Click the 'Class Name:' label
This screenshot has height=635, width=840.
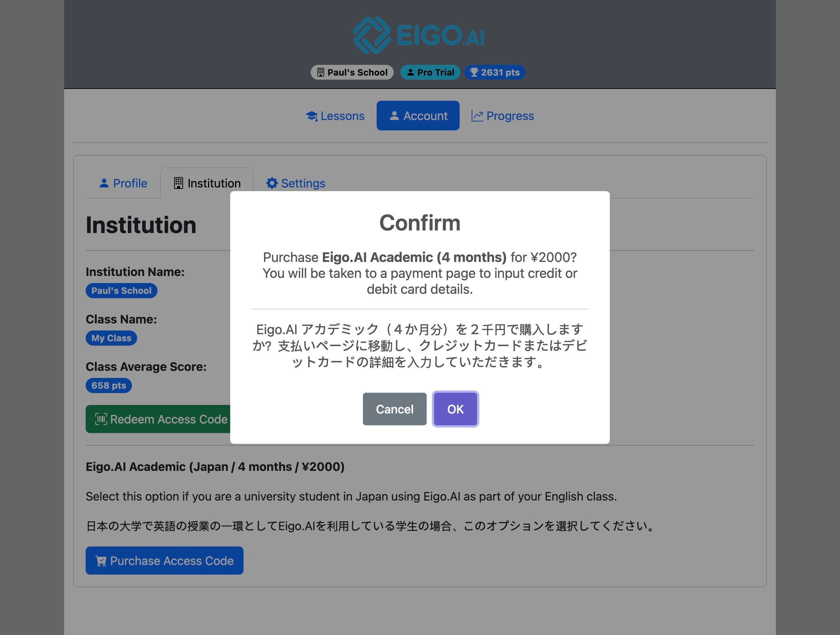pyautogui.click(x=121, y=319)
